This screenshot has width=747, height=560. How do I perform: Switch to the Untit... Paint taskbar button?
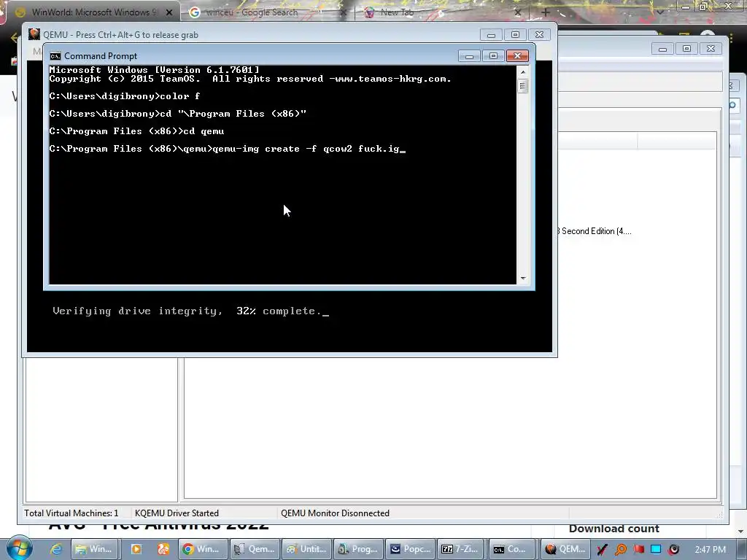307,549
